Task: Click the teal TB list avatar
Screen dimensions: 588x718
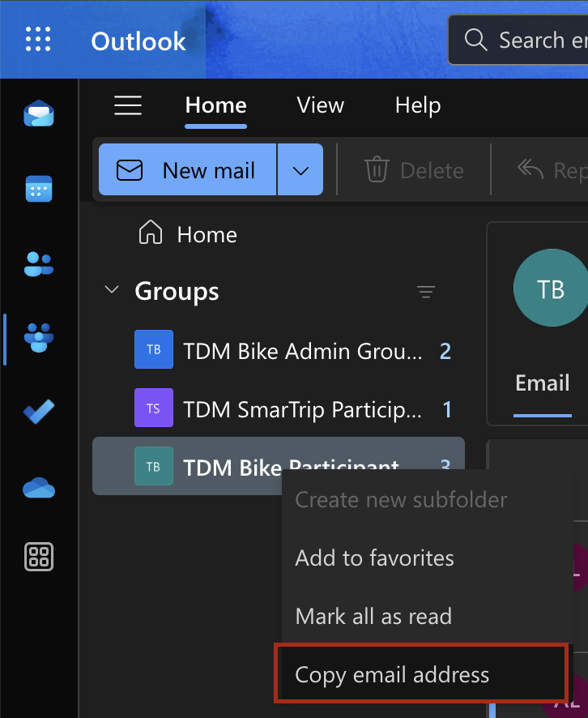Action: (154, 466)
